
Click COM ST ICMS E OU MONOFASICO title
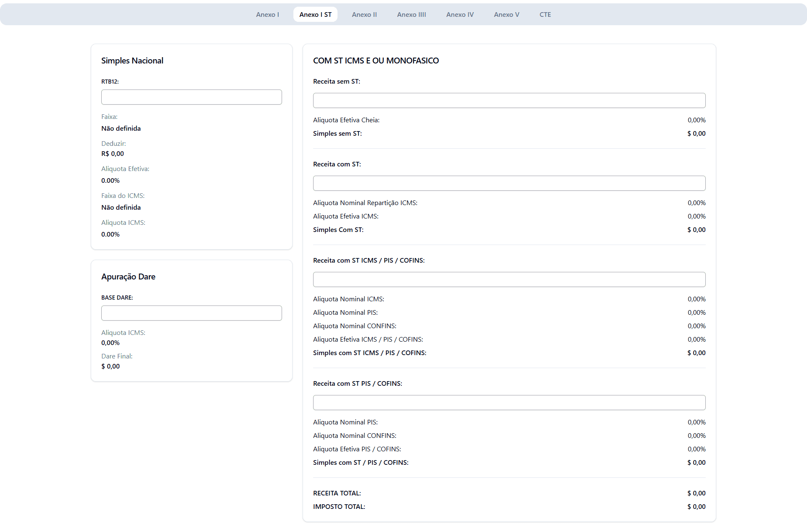point(376,61)
